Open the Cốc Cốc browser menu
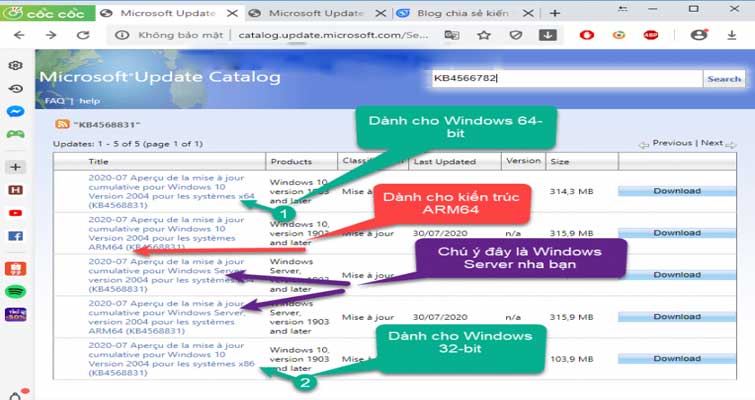755x400 pixels. tap(47, 13)
